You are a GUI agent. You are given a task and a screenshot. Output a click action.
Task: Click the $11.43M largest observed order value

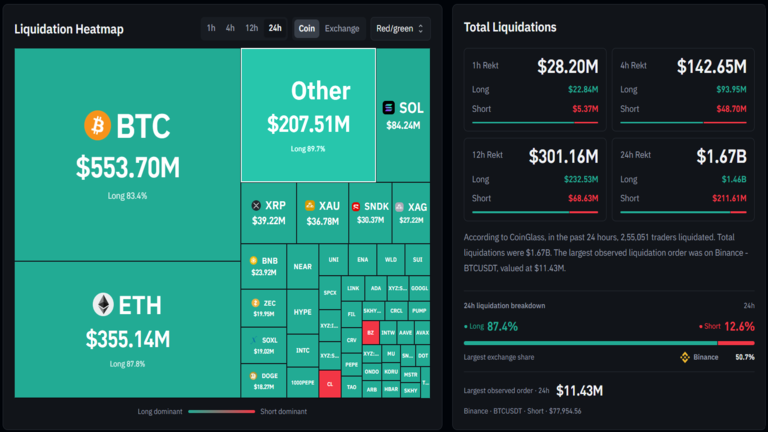(x=579, y=390)
